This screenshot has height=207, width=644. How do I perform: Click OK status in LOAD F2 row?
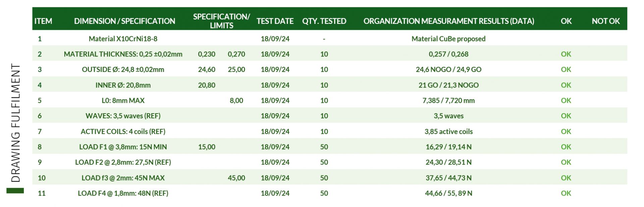[566, 162]
